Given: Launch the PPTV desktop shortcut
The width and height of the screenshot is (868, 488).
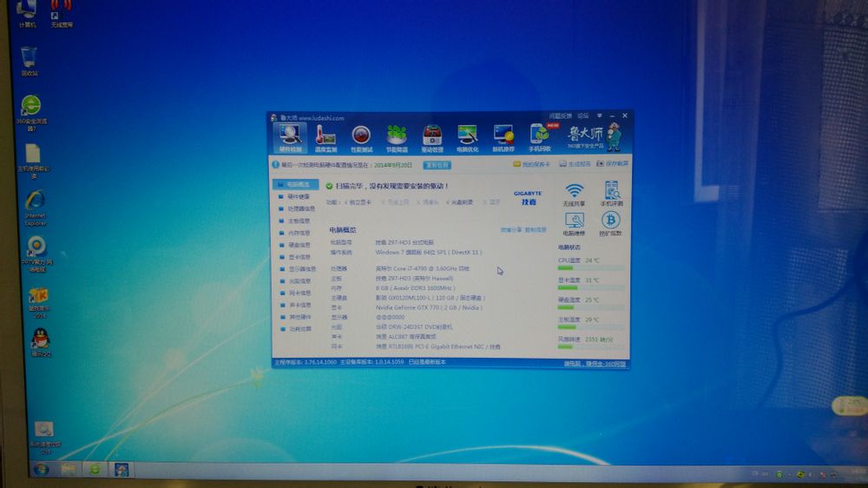Looking at the screenshot, I should pyautogui.click(x=37, y=254).
